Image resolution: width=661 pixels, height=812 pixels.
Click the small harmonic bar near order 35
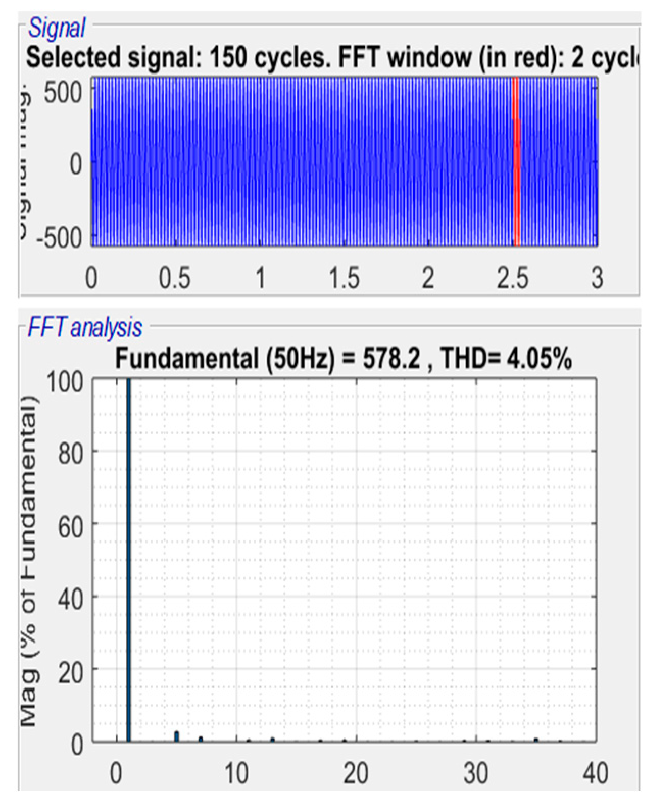pyautogui.click(x=536, y=740)
